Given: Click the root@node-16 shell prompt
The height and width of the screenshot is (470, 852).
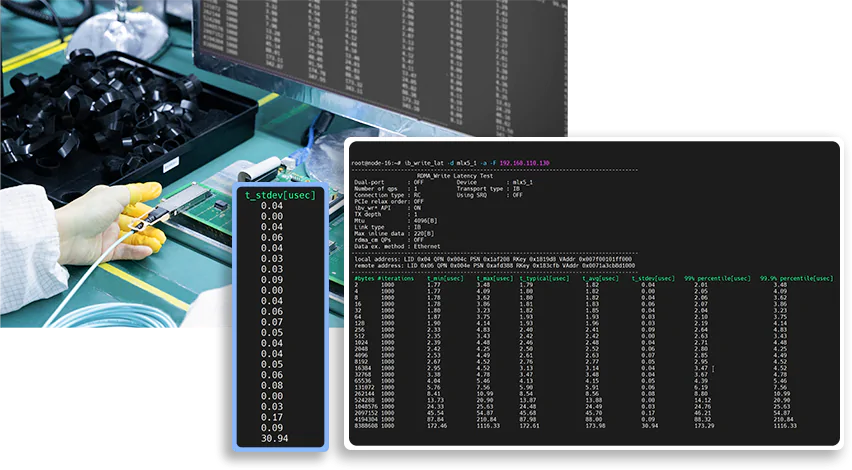Looking at the screenshot, I should pyautogui.click(x=376, y=163).
